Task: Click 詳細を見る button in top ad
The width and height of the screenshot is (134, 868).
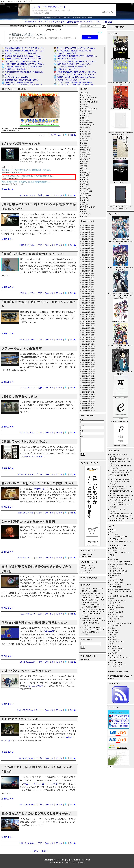Action: [x=107, y=12]
